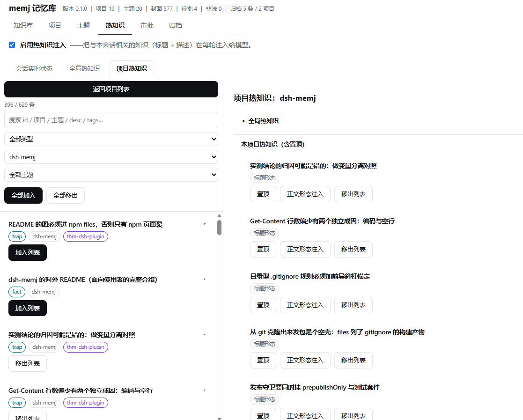Open the 归档 tab
This screenshot has height=420, width=523.
click(176, 25)
